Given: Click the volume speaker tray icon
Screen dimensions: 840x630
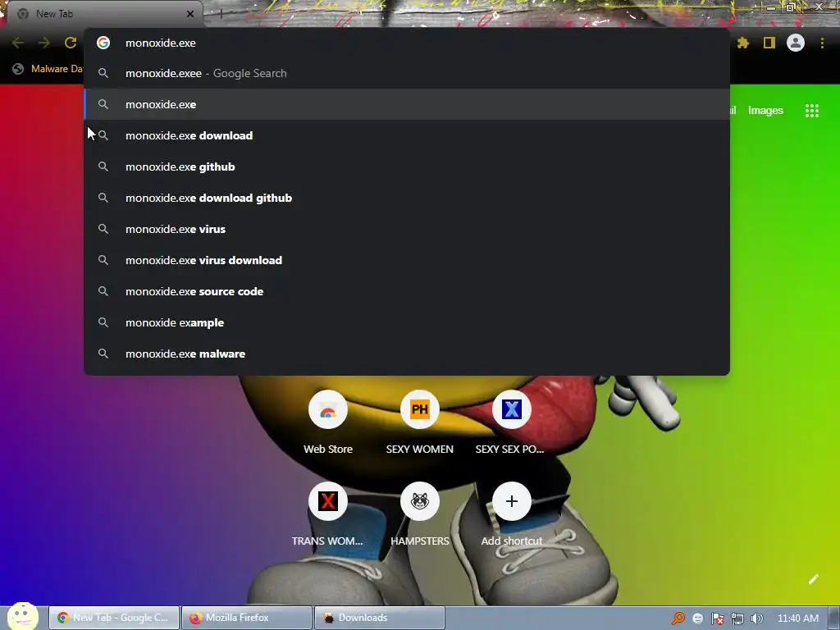Looking at the screenshot, I should [756, 619].
